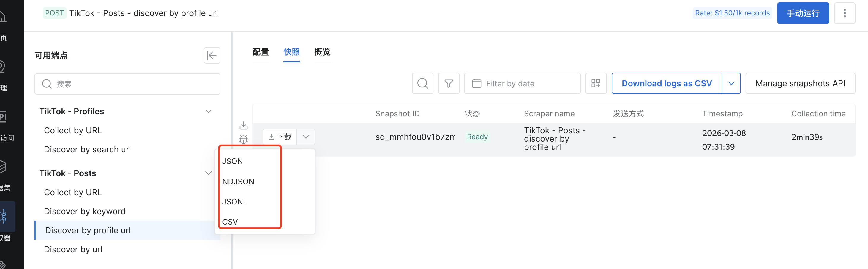
Task: Select Discover by keyword endpoint
Action: [x=85, y=211]
